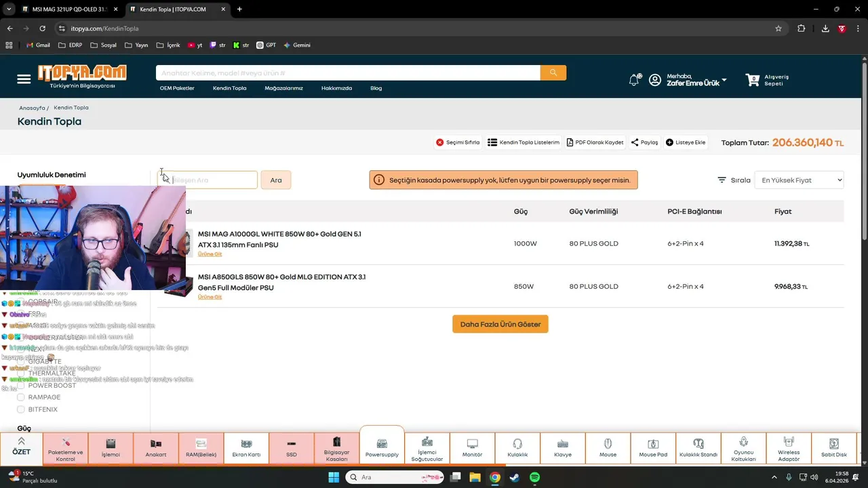Open the notifications bell icon
This screenshot has height=488, width=868.
(x=634, y=80)
